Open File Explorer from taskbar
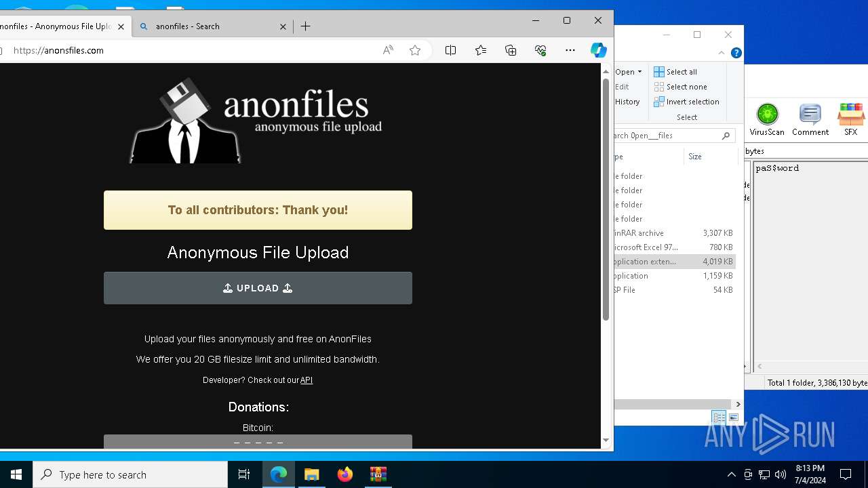Viewport: 868px width, 488px height. (x=312, y=474)
